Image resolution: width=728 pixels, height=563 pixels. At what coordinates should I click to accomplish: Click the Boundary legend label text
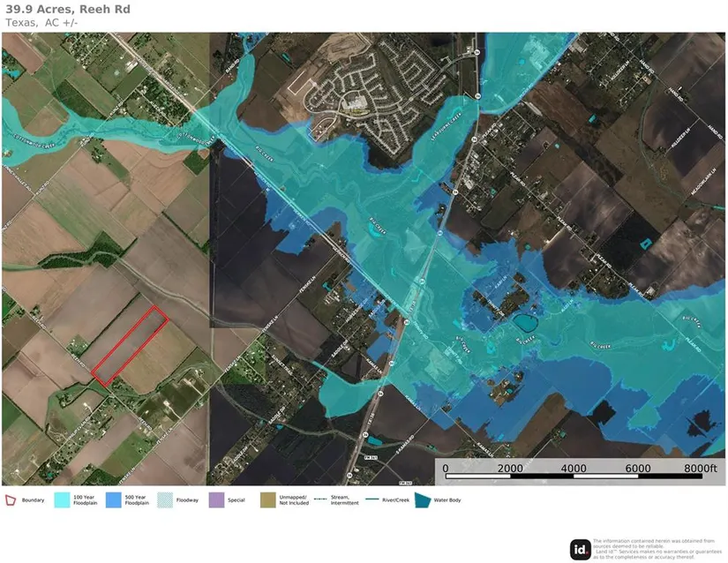[33, 500]
